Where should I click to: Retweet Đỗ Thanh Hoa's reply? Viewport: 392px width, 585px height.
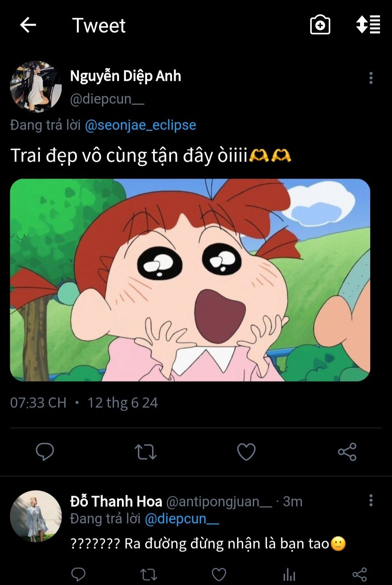[148, 574]
